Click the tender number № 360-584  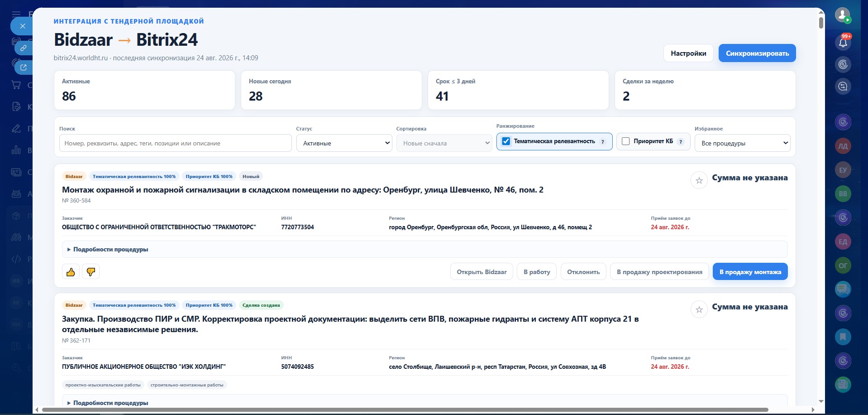(x=76, y=201)
